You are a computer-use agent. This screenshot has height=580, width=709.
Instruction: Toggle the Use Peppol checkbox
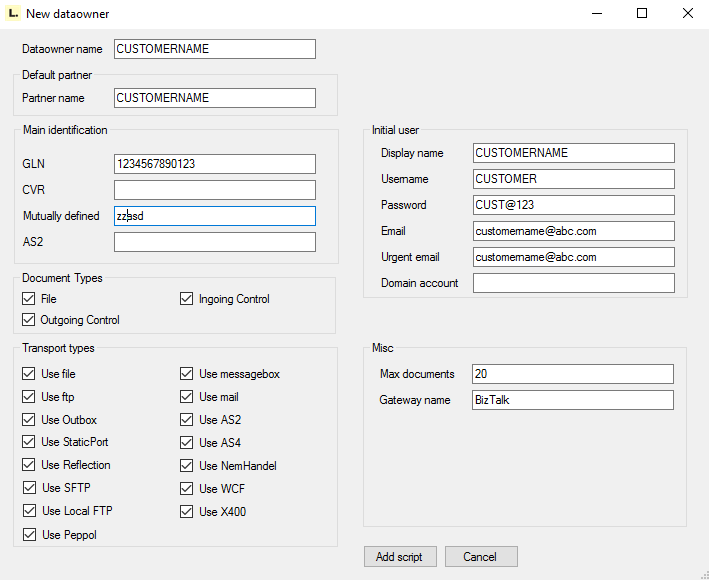click(28, 535)
